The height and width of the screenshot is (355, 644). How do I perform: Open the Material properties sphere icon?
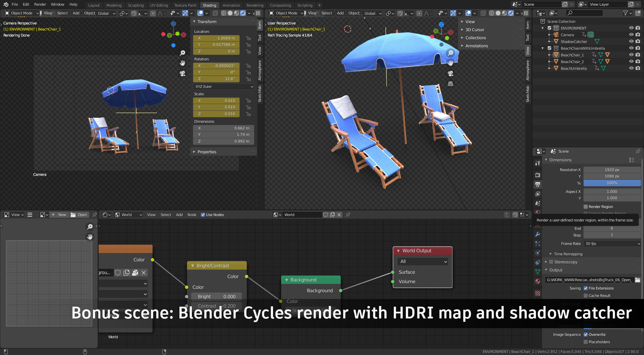tap(538, 281)
